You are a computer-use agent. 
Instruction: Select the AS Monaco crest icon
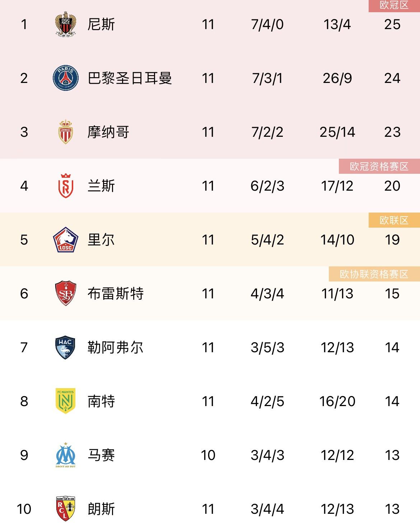tap(66, 132)
